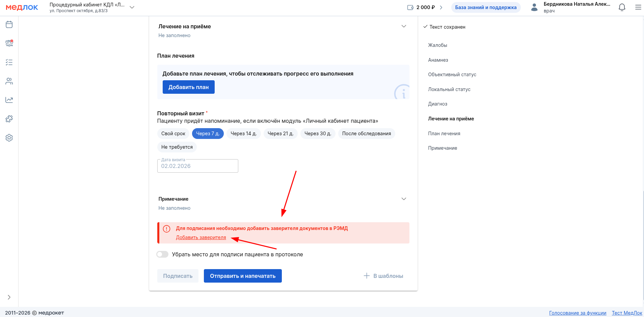Click the "Добавить заверителя" link
This screenshot has height=317, width=644.
[201, 237]
